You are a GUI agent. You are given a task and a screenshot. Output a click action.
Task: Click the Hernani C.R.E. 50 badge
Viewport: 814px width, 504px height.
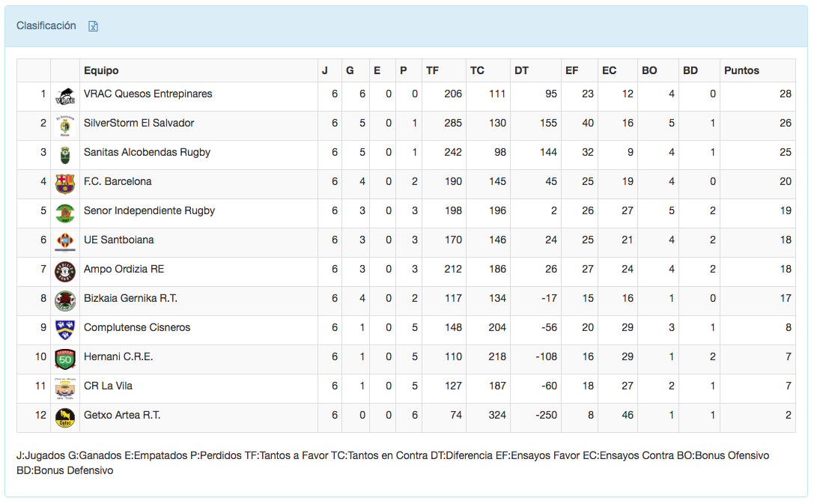pos(65,359)
